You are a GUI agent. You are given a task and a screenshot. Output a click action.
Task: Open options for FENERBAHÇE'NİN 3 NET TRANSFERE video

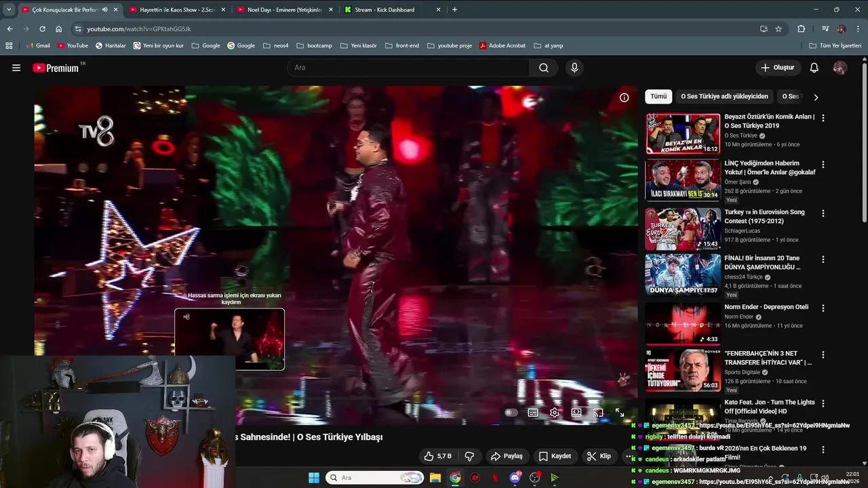[x=823, y=354]
